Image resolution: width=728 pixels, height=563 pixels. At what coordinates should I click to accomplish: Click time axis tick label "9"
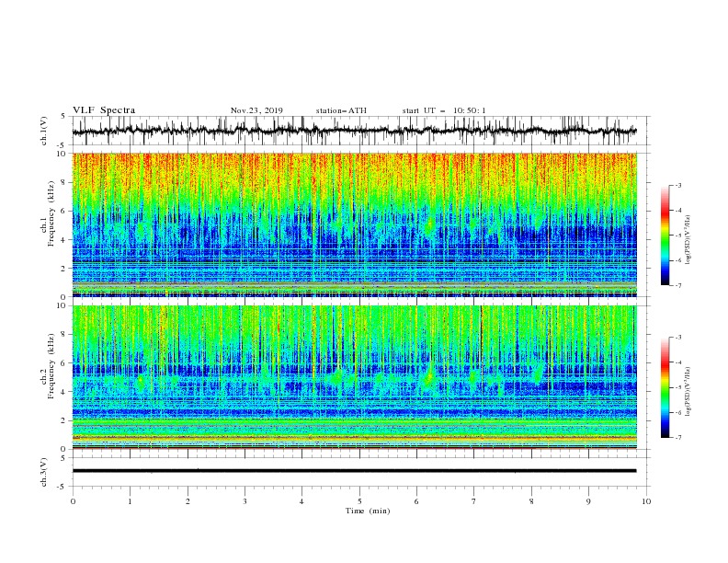(x=588, y=501)
